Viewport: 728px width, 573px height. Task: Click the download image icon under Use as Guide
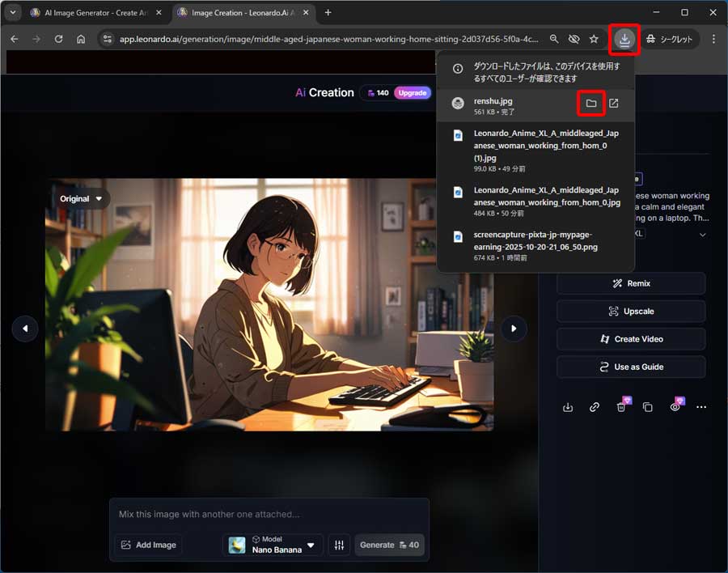(x=568, y=407)
